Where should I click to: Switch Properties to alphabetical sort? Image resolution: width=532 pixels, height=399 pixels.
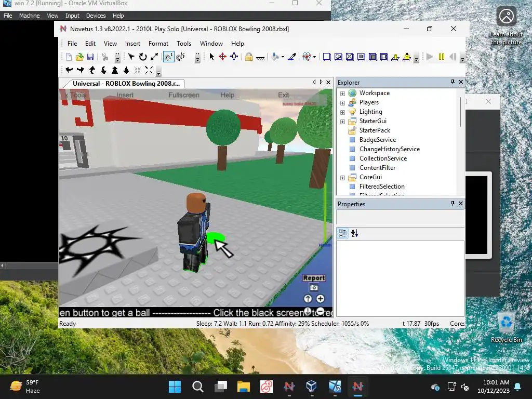(354, 233)
